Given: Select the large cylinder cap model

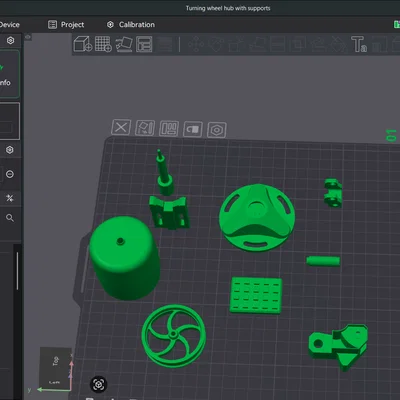Looking at the screenshot, I should (x=124, y=258).
